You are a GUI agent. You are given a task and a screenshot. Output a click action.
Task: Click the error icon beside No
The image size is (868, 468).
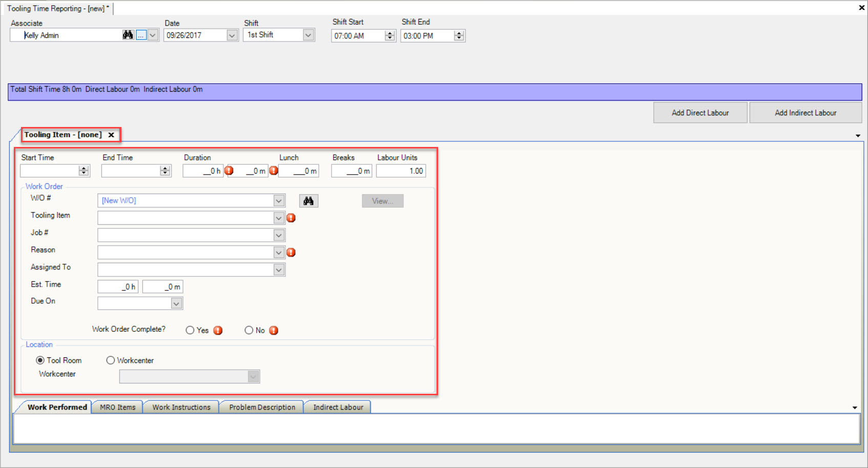[274, 330]
